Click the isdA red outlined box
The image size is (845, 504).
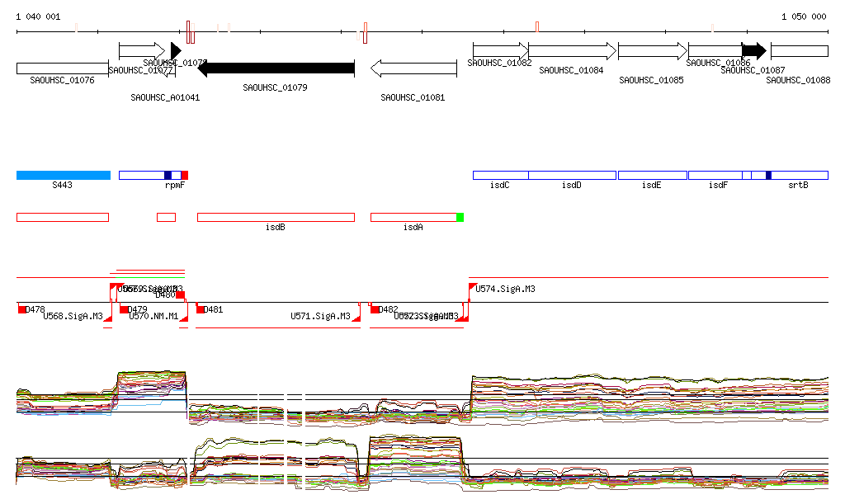pyautogui.click(x=414, y=218)
